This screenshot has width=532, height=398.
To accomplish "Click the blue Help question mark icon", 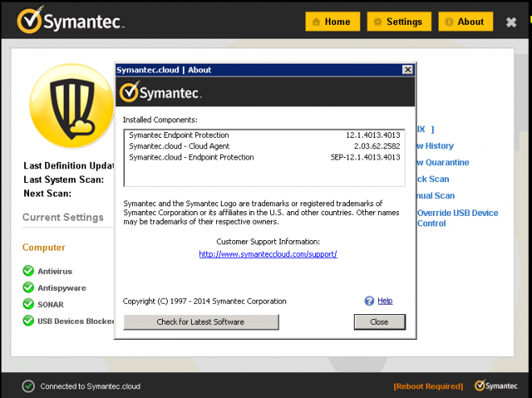I will (369, 301).
